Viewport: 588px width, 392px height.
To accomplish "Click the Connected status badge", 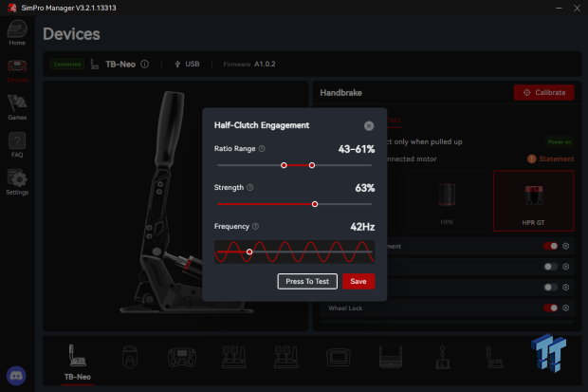I will pos(67,65).
